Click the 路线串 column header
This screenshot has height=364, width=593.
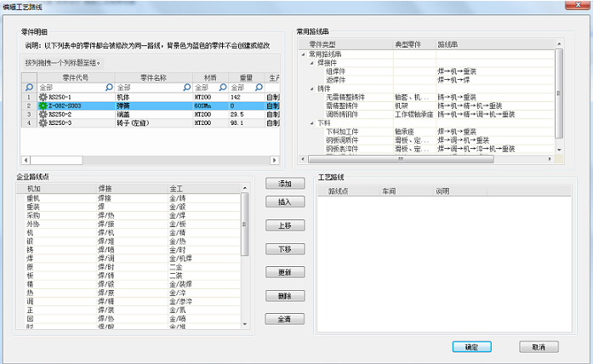coord(494,44)
